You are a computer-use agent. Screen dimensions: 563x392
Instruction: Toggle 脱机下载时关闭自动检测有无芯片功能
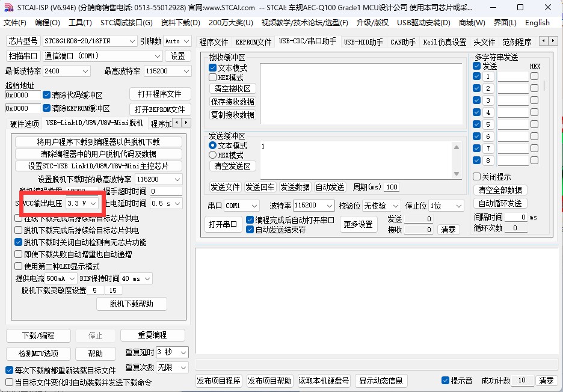[18, 242]
